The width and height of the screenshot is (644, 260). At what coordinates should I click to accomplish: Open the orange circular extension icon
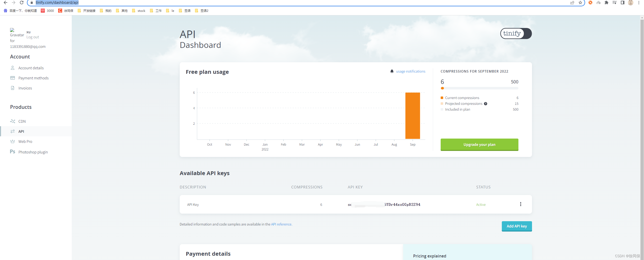click(590, 3)
